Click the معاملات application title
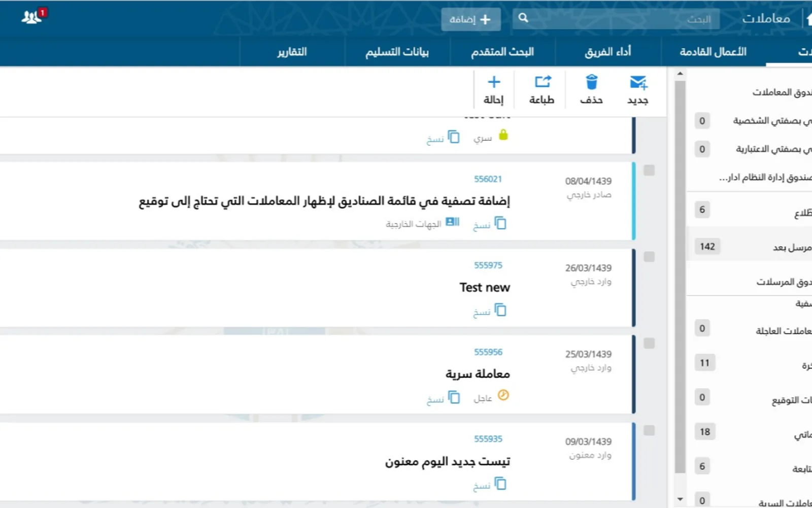 tap(766, 18)
